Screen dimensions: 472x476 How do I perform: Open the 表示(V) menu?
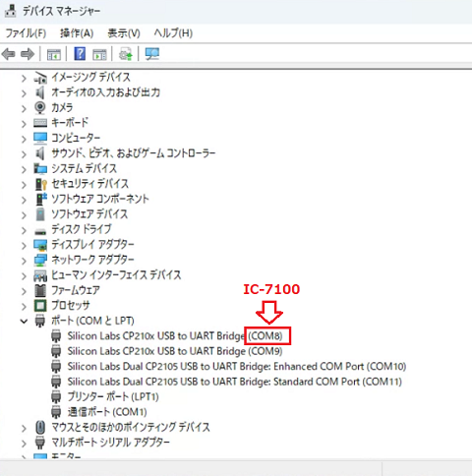[124, 33]
